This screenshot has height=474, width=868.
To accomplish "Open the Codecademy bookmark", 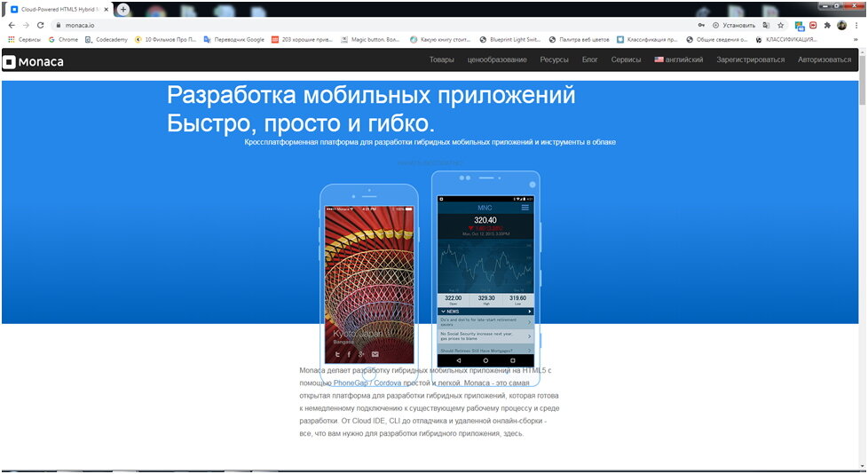I will click(107, 40).
